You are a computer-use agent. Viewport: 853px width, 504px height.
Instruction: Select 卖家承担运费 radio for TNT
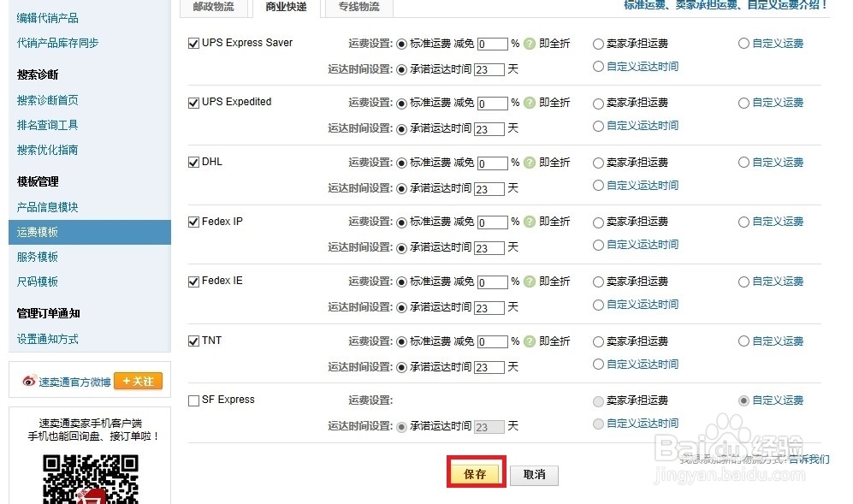598,341
